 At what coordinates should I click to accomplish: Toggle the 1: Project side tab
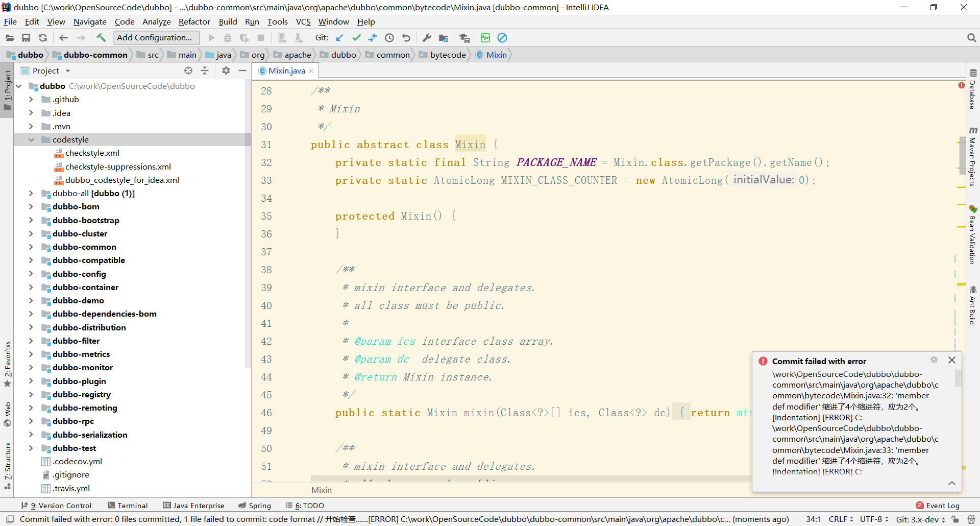click(7, 91)
